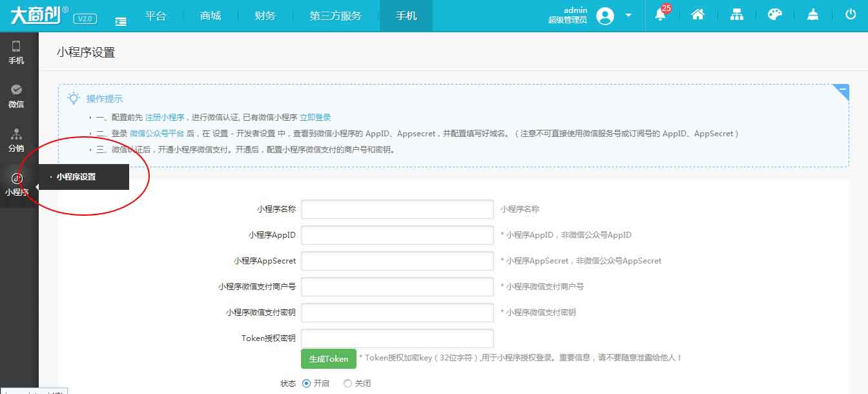Select the 开启 status radio button
This screenshot has height=394, width=868.
[306, 383]
